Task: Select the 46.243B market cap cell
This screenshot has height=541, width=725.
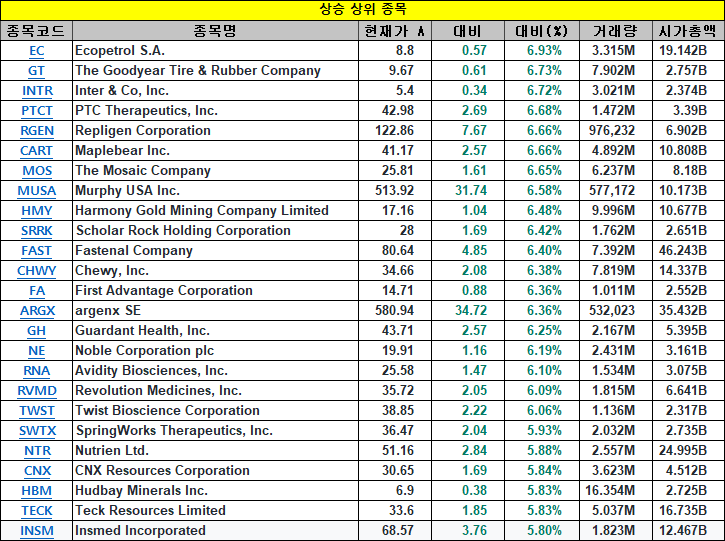Action: coord(688,251)
